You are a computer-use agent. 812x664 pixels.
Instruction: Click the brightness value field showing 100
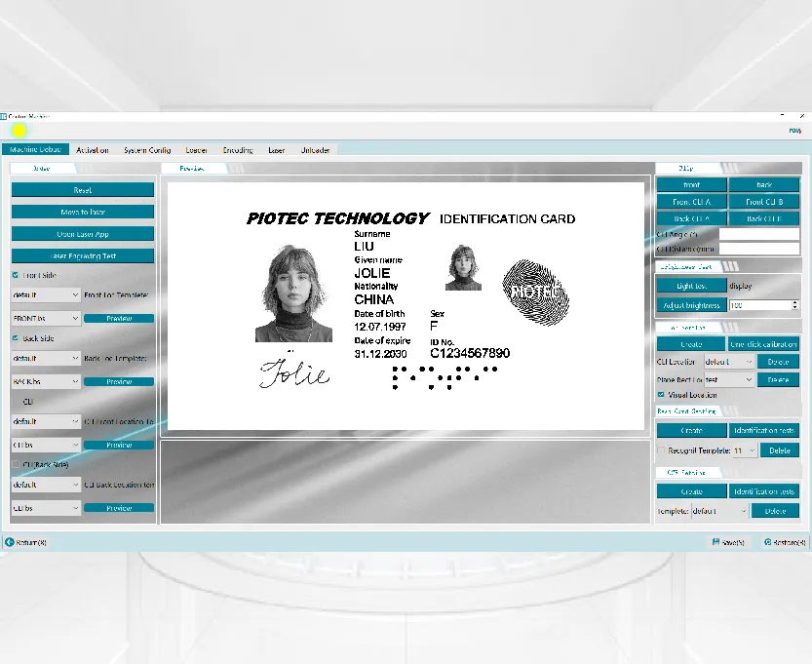pyautogui.click(x=759, y=305)
